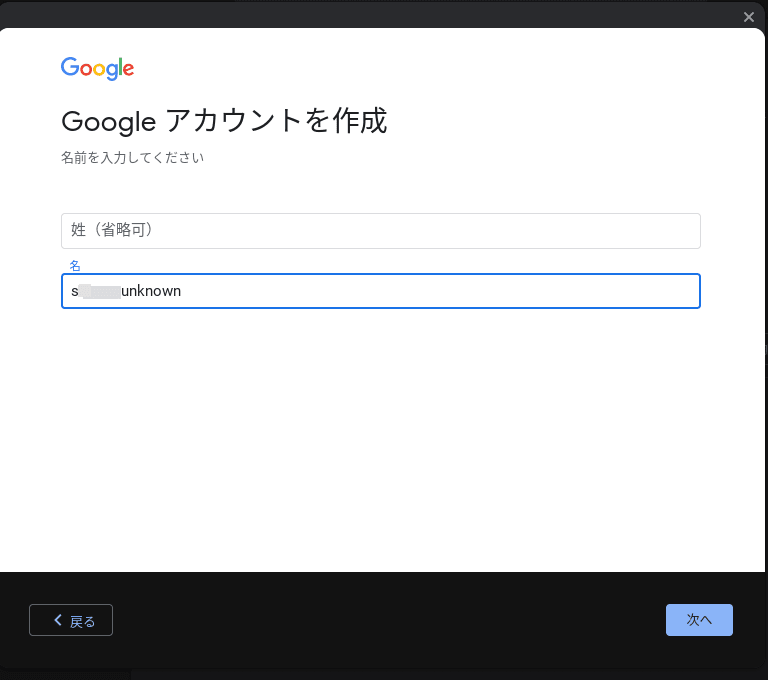
Task: Close the account creation dialog with the X
Action: 748,17
